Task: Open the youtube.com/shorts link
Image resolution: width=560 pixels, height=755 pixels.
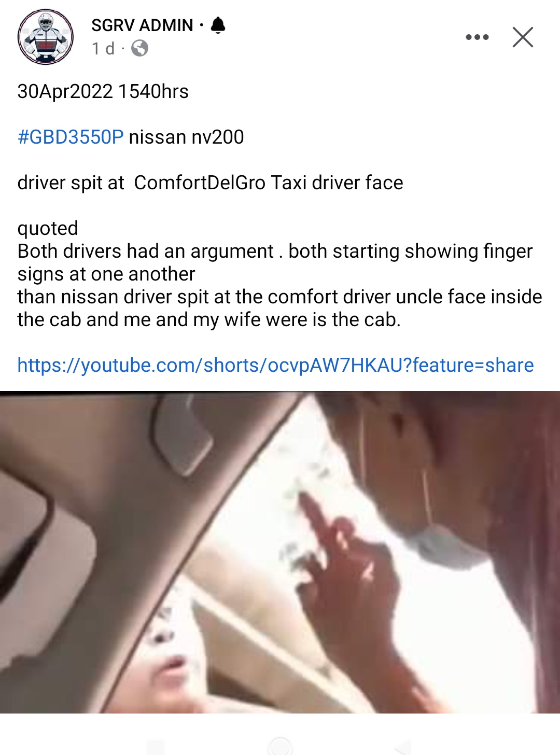Action: [275, 365]
